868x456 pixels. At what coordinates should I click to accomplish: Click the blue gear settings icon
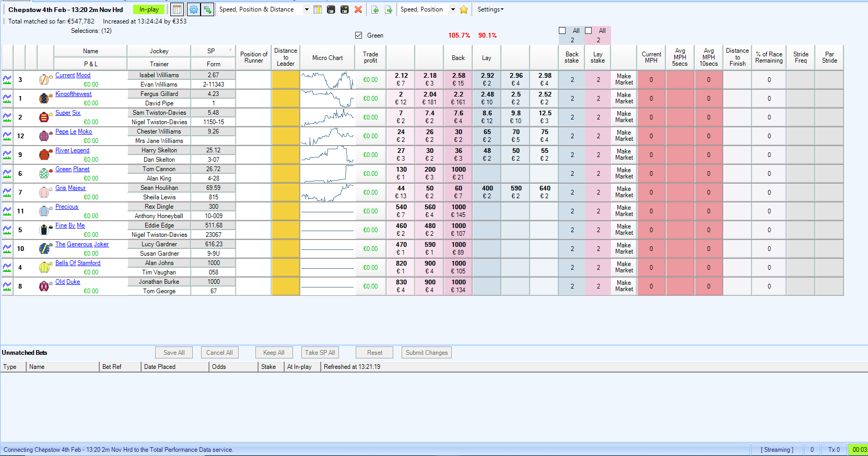pyautogui.click(x=194, y=9)
